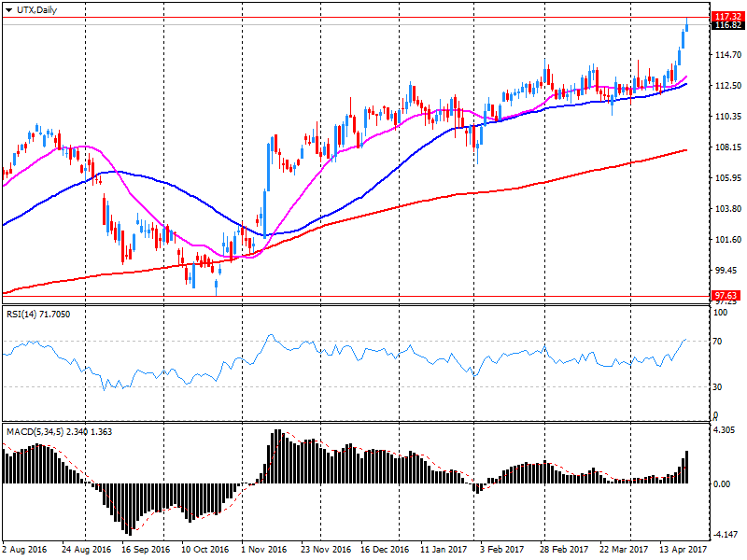Click the 2 Aug 2016 date label
747x560 pixels.
coord(25,550)
